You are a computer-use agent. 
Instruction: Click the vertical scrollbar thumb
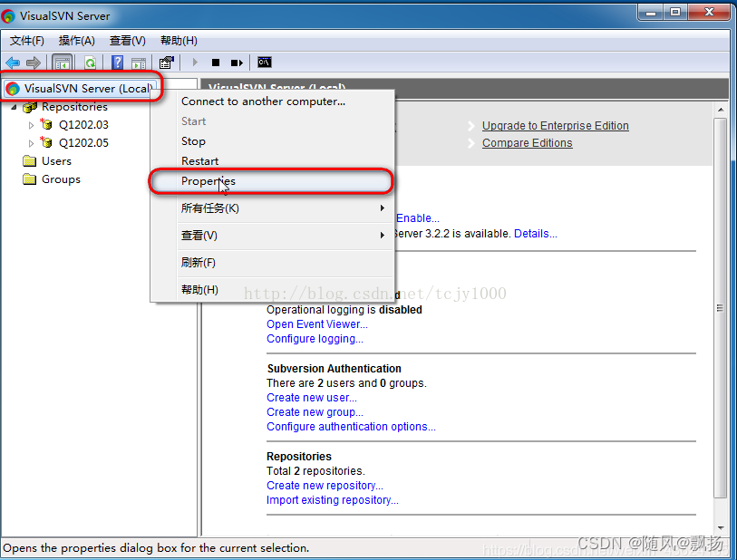tap(720, 308)
